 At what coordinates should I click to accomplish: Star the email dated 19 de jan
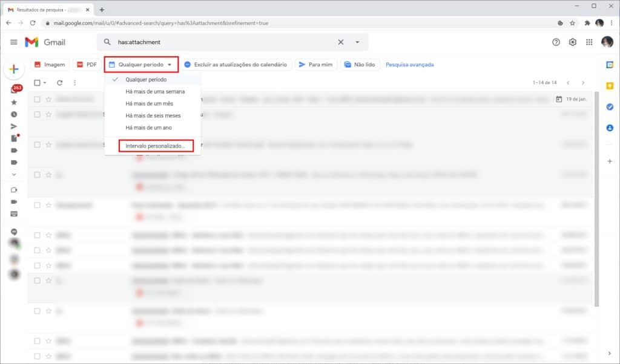point(48,99)
